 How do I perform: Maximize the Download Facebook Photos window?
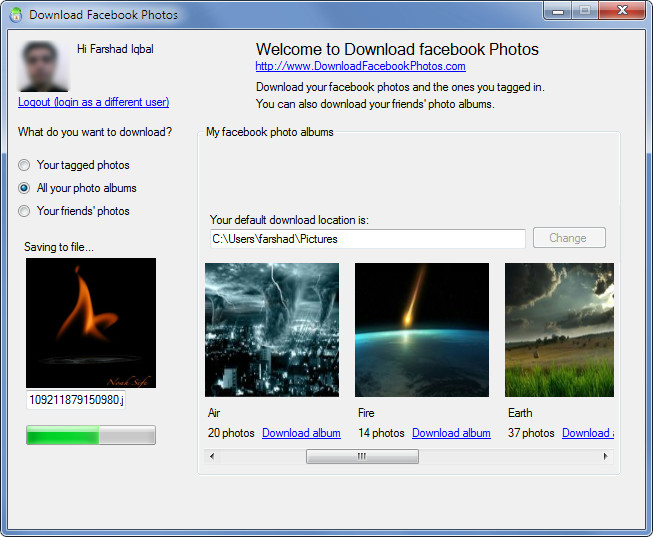point(585,11)
